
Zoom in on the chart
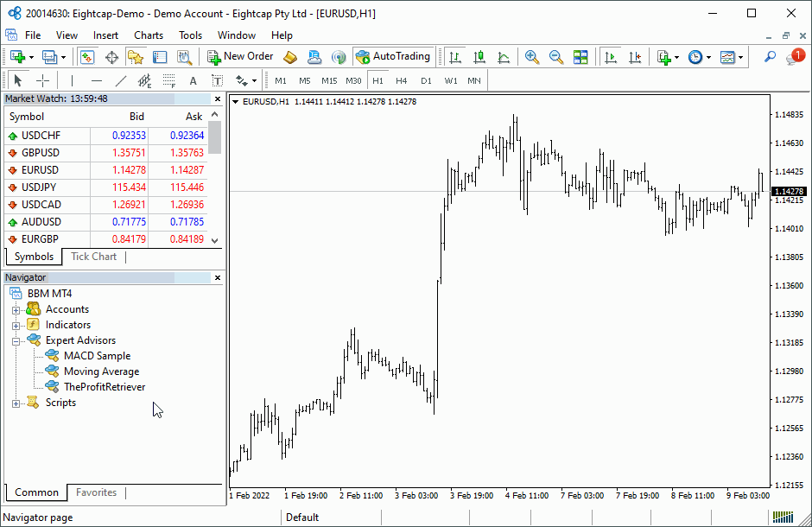532,57
